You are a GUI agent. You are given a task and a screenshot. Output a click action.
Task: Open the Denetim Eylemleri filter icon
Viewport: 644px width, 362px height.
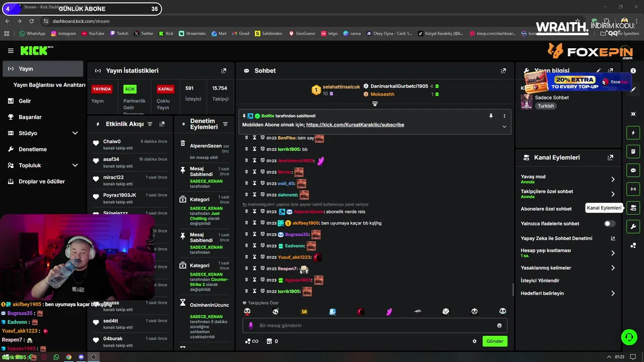225,124
